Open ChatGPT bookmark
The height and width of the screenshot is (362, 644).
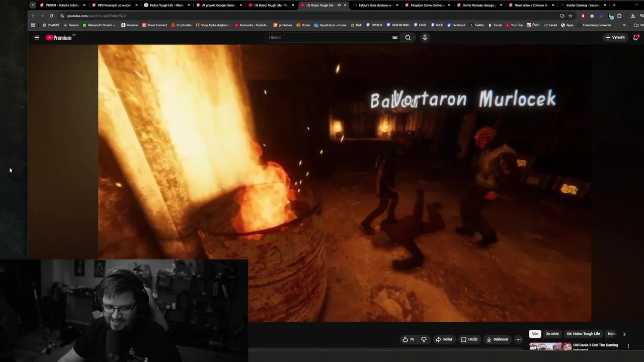pos(51,25)
